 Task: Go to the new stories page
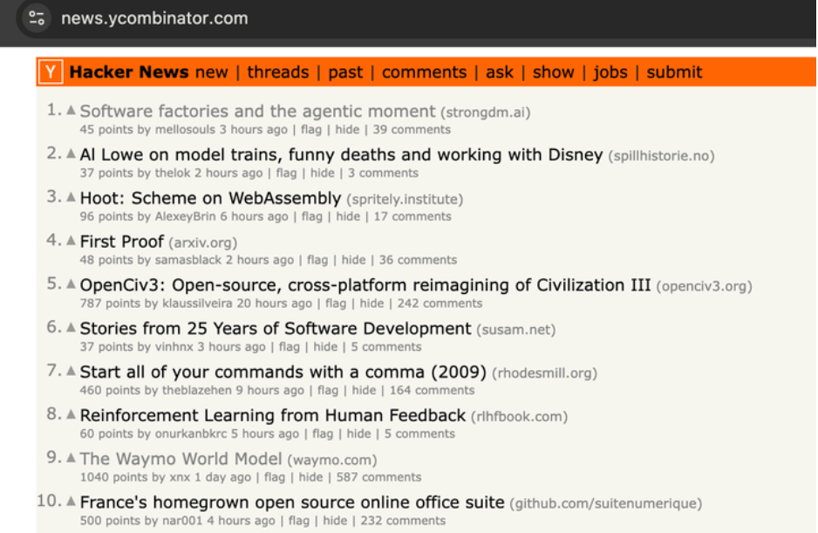click(211, 72)
